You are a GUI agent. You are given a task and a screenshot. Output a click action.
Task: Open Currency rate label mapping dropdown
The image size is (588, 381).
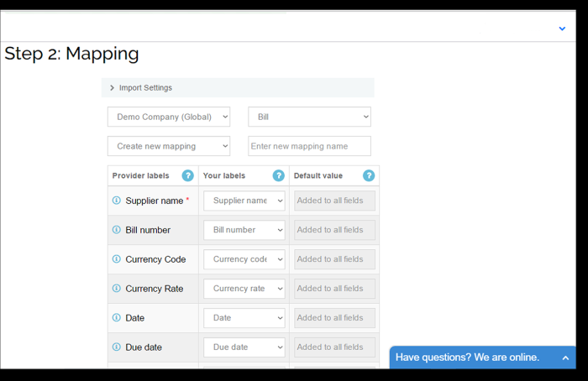click(x=244, y=289)
